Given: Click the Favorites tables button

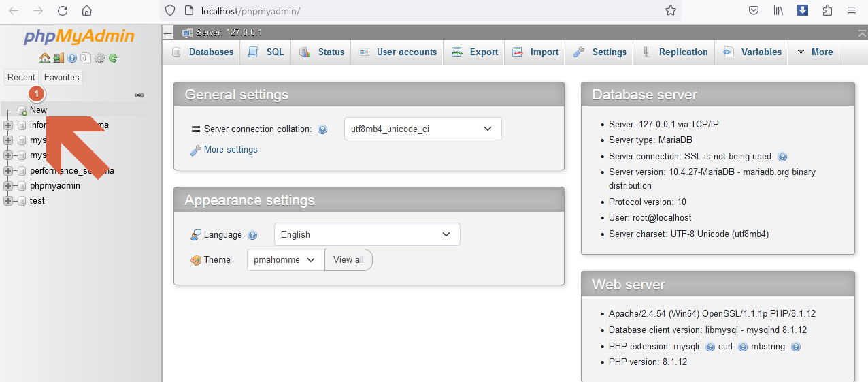Looking at the screenshot, I should (x=62, y=77).
